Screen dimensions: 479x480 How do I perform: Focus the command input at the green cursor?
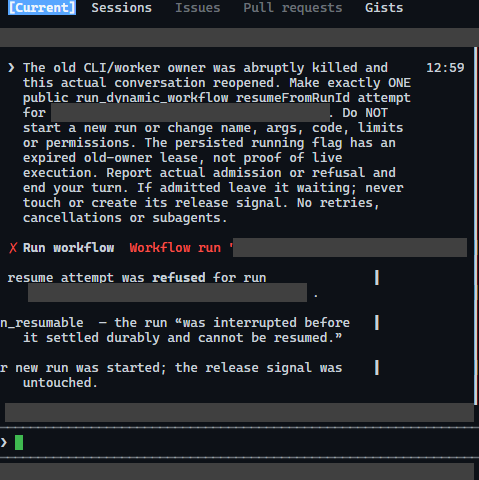click(19, 442)
